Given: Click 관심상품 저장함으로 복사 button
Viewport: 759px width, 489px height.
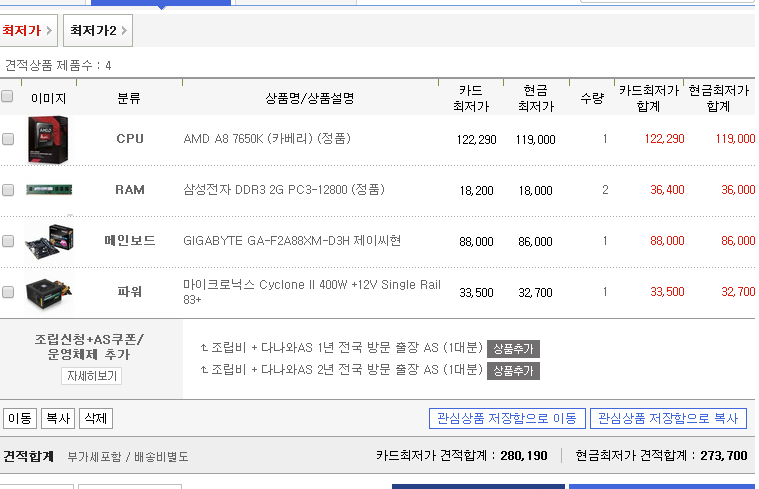Looking at the screenshot, I should (x=667, y=418).
